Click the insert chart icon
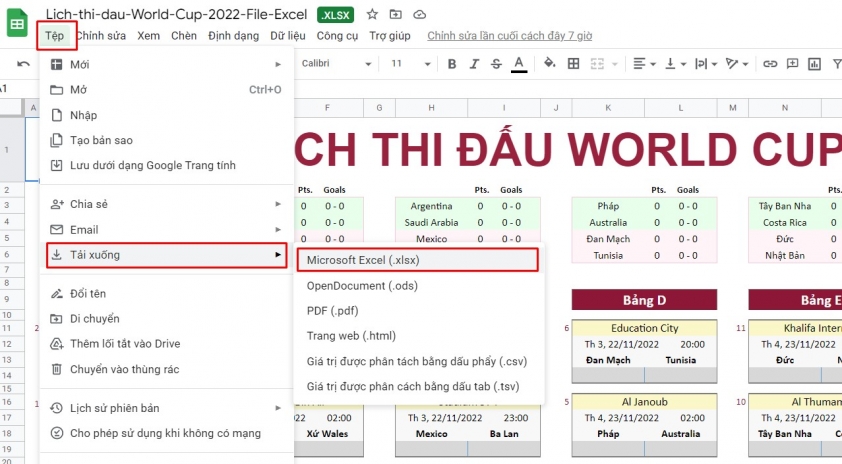This screenshot has height=464, width=842. click(815, 64)
